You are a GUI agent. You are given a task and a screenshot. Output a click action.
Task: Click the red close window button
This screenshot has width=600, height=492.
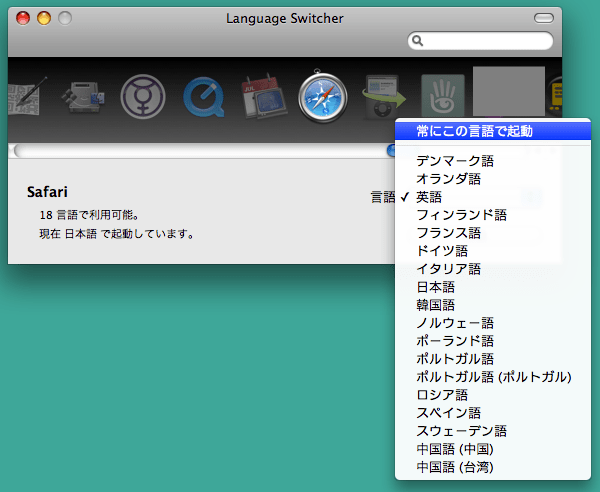23,18
